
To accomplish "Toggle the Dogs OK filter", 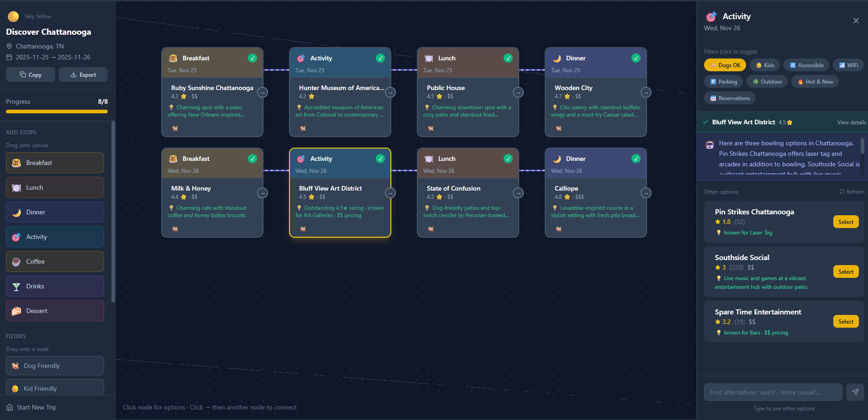I will click(x=725, y=65).
